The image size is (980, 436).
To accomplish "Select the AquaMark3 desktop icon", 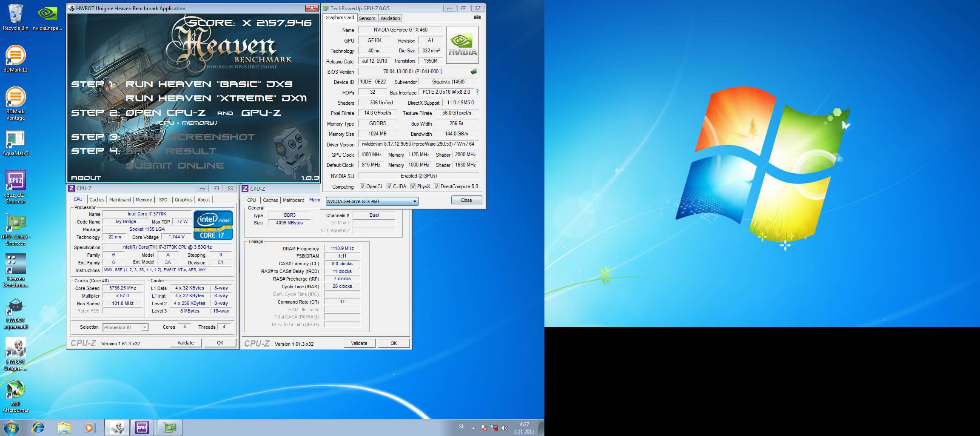I will pos(15,143).
